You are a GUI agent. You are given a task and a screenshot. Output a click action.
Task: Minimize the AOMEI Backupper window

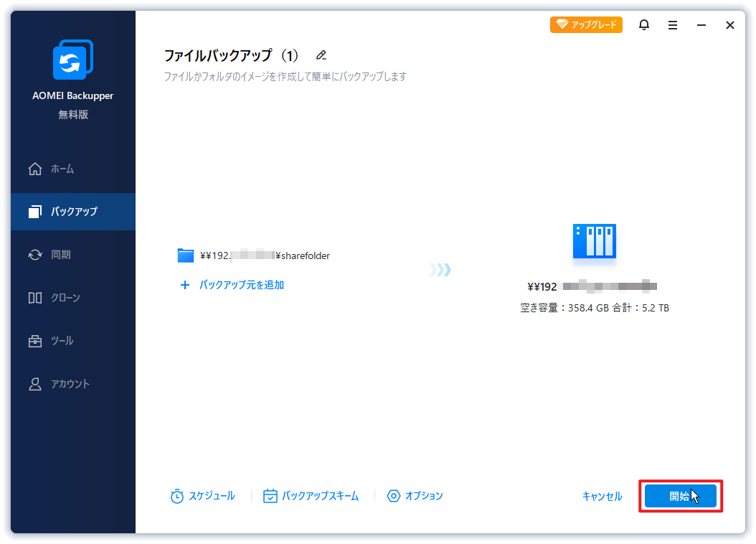tap(701, 25)
